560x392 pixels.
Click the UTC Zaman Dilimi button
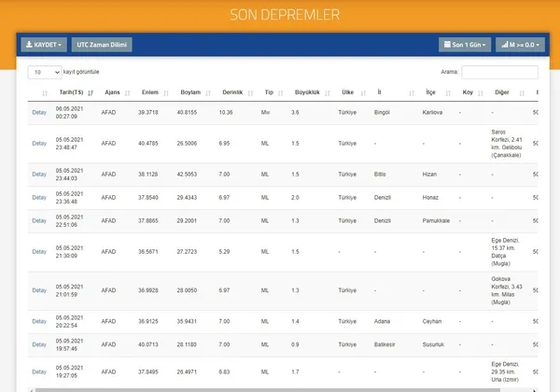tap(102, 44)
